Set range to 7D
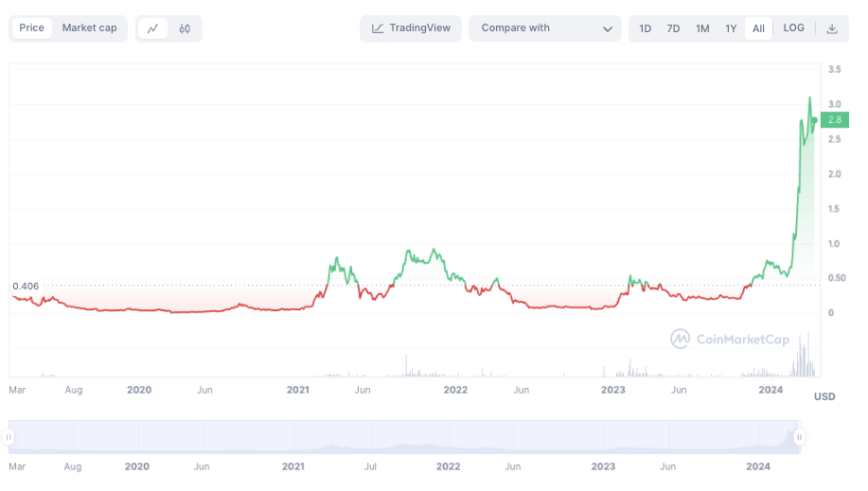 tap(673, 28)
